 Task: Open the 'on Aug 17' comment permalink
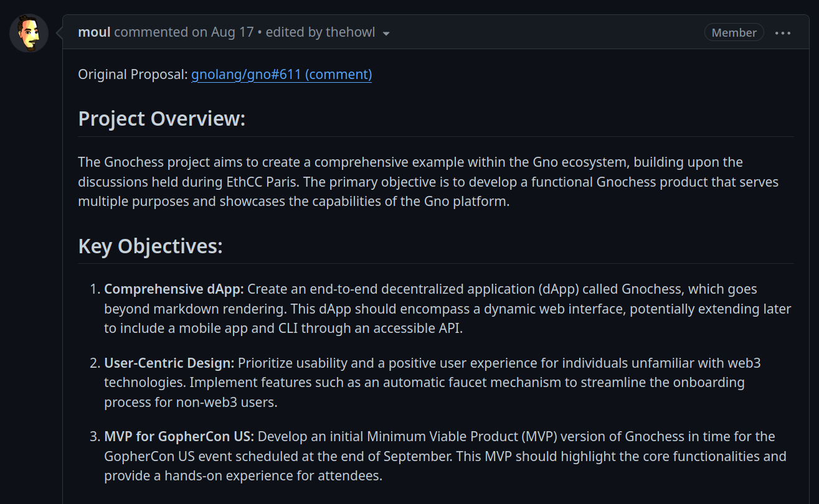click(x=223, y=32)
